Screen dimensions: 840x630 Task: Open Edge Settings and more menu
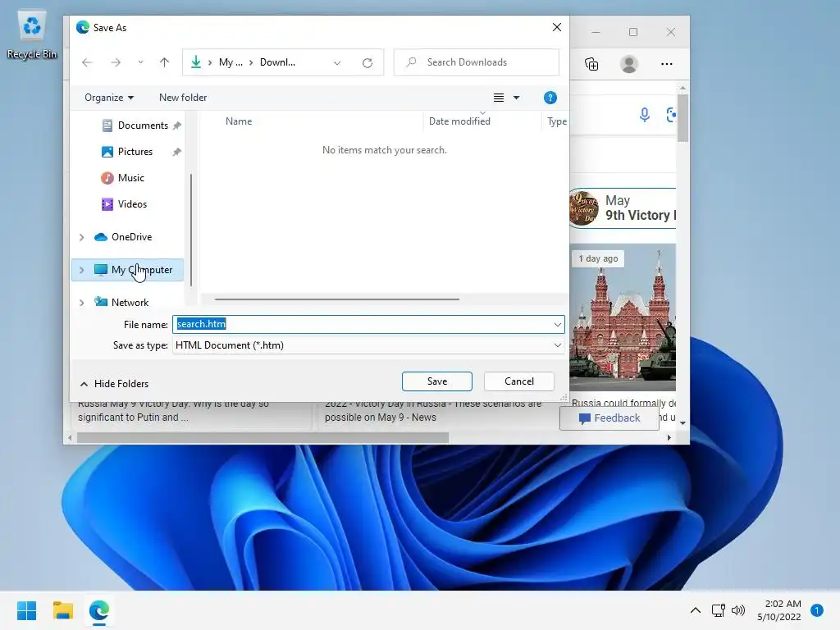pyautogui.click(x=666, y=64)
